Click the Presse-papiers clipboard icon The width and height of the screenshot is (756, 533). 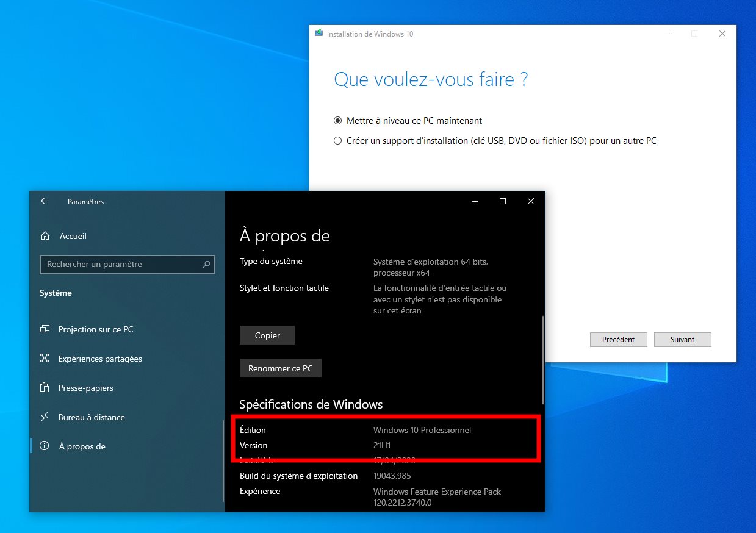(45, 388)
